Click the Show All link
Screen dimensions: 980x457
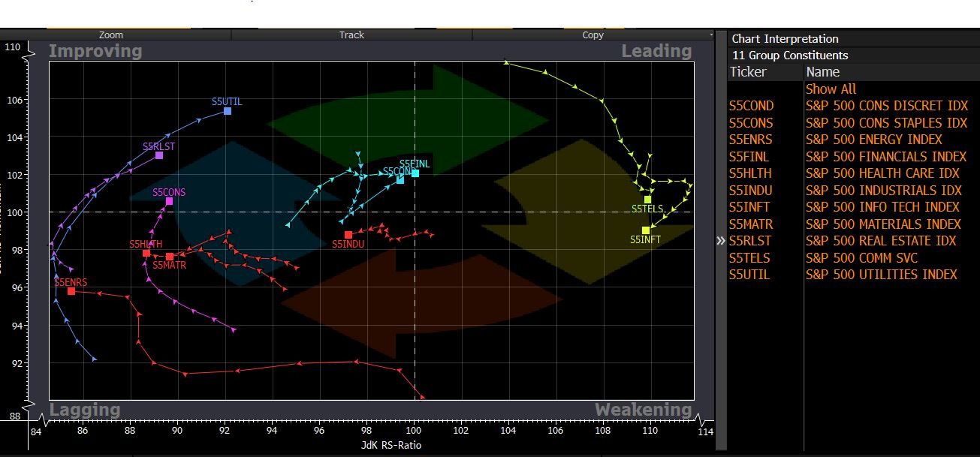coord(831,89)
